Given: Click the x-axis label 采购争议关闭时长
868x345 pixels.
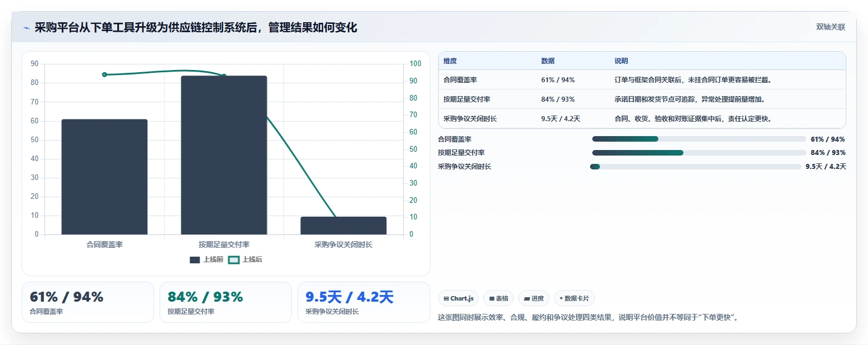Looking at the screenshot, I should 344,244.
